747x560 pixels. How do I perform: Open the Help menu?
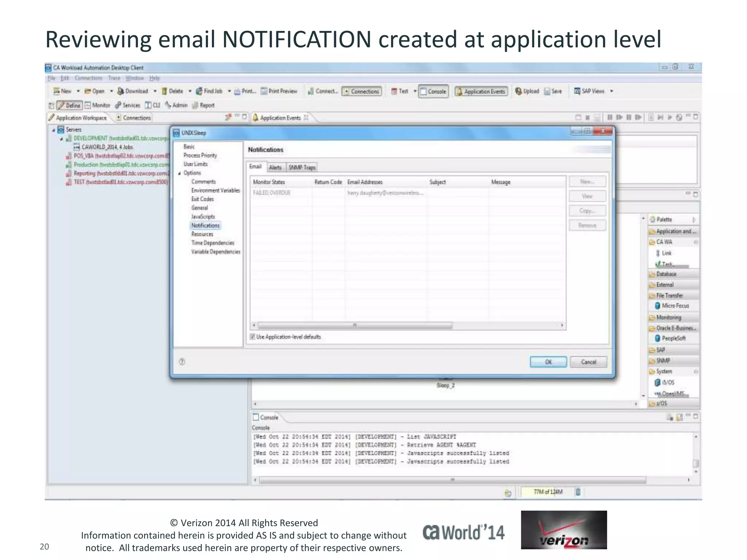(155, 78)
